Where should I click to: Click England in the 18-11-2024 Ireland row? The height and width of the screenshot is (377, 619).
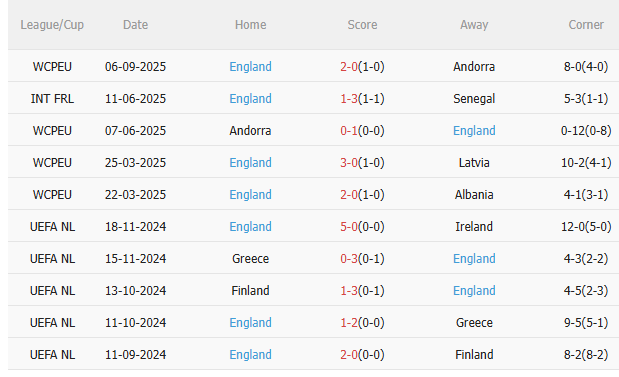250,226
